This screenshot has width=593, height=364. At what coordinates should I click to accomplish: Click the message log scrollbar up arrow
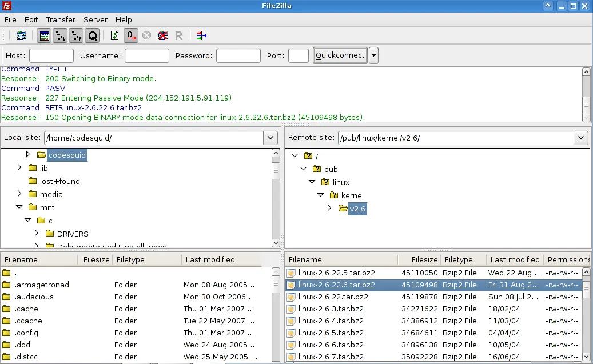point(586,72)
